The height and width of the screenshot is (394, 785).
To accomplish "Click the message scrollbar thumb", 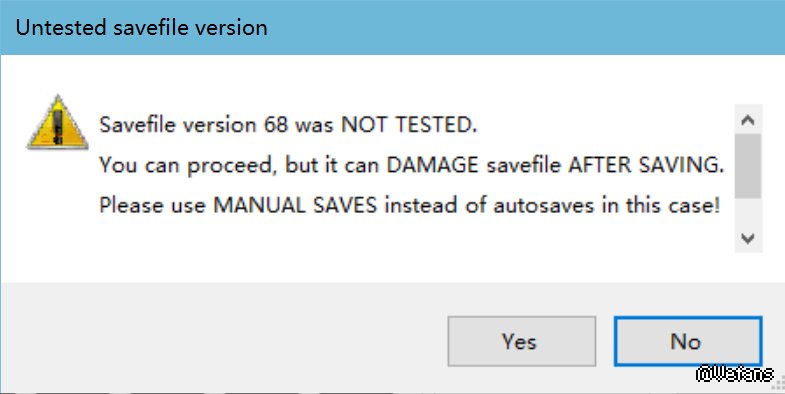I will (x=748, y=166).
